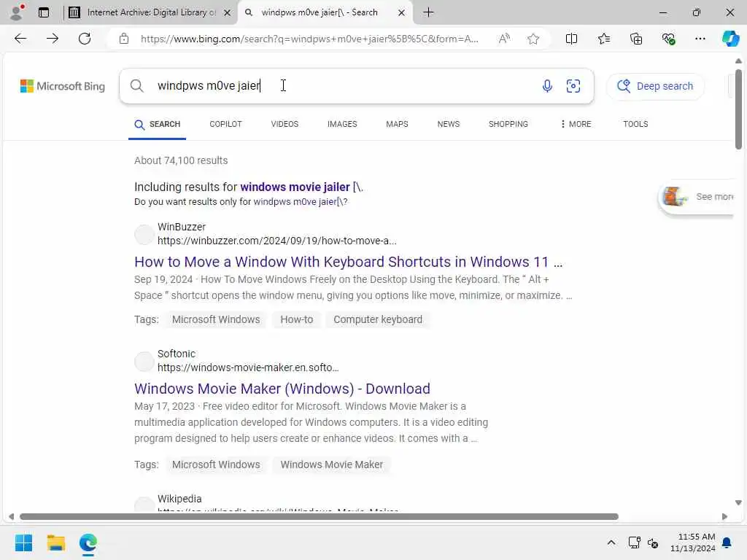
Task: Search only for 'windpws m0ve jaier[\'
Action: point(300,202)
